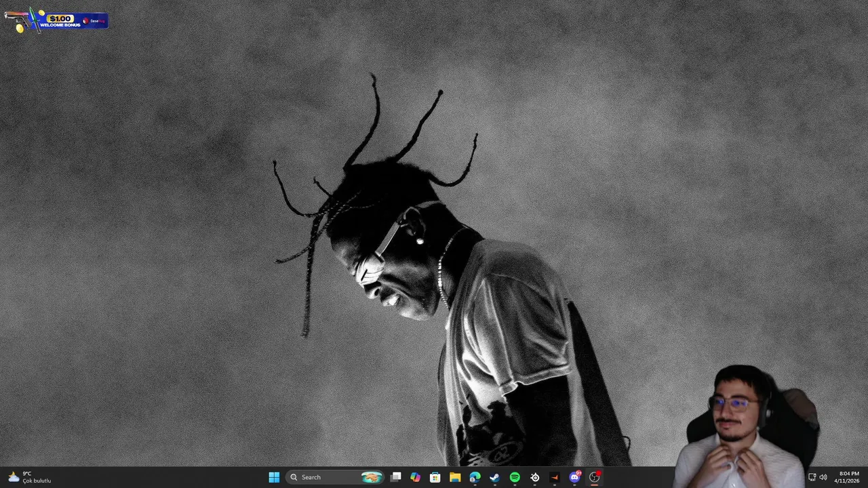This screenshot has width=868, height=488.
Task: Open Spotify from the taskbar
Action: 515,477
